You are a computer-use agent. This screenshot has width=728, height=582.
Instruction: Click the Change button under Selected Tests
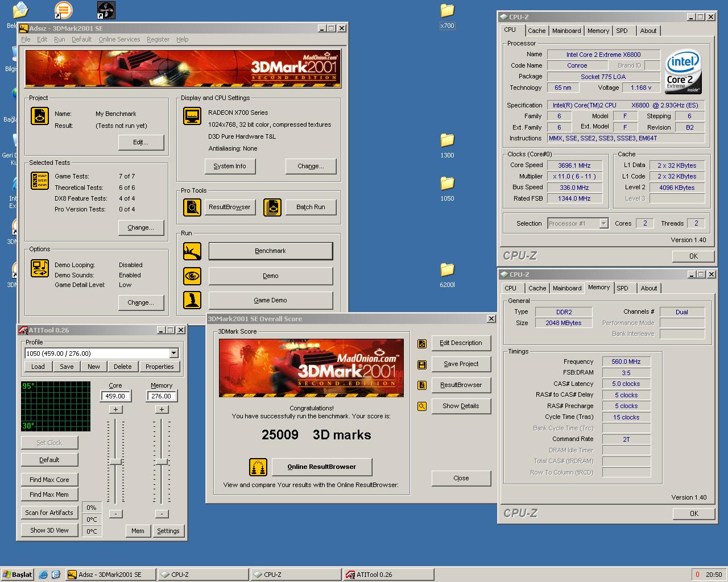pos(141,227)
